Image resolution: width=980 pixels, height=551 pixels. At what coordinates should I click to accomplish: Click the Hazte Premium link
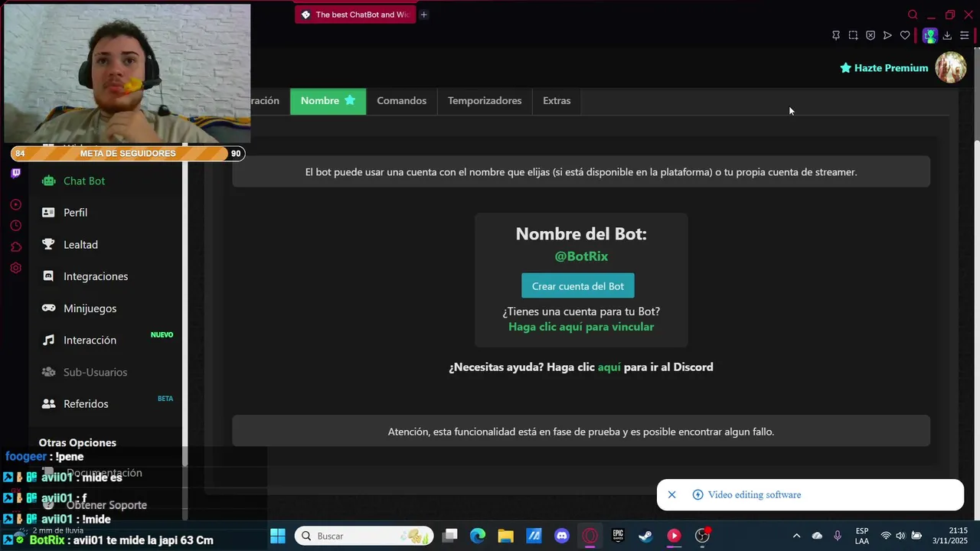point(891,68)
